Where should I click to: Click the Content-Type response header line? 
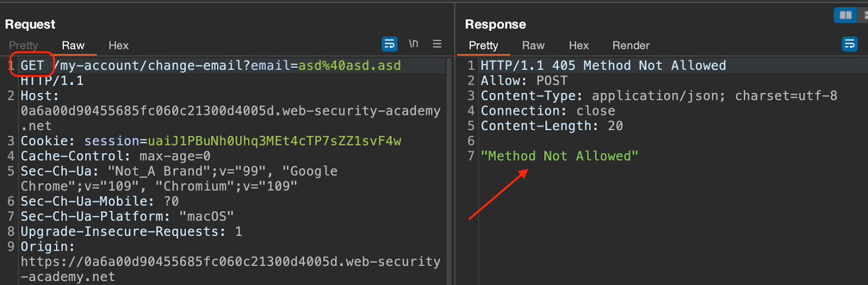[659, 96]
